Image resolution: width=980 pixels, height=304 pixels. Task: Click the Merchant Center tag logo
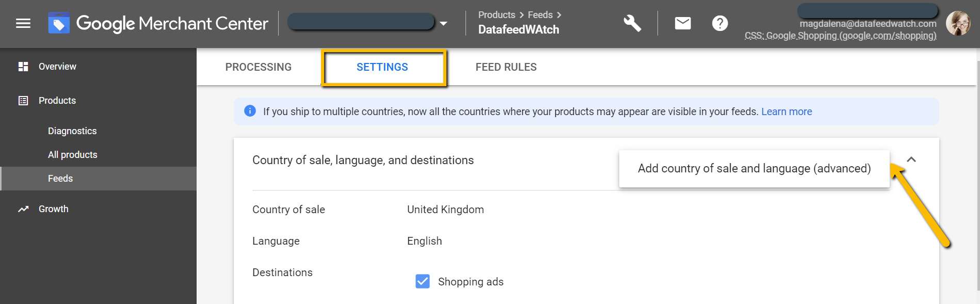pyautogui.click(x=59, y=23)
